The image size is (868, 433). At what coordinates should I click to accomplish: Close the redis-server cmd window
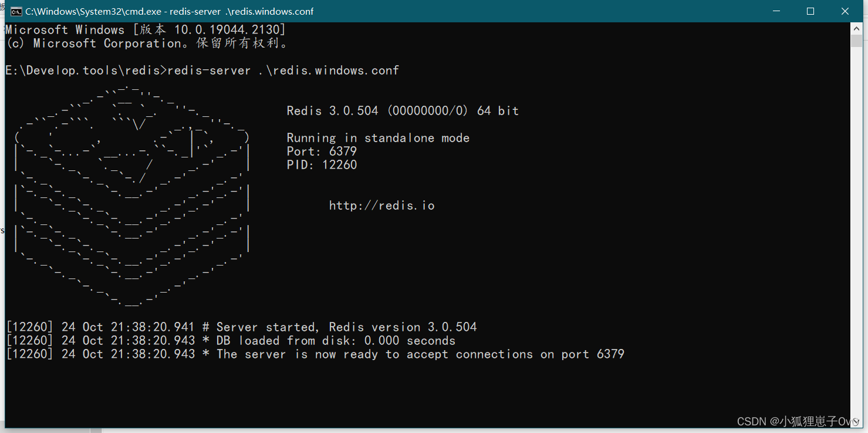pos(845,11)
